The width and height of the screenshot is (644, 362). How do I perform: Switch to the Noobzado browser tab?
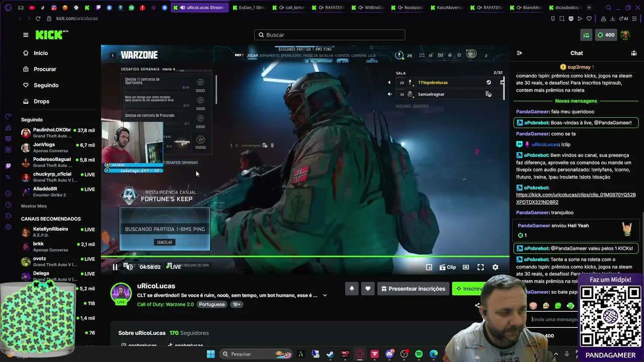[x=408, y=8]
